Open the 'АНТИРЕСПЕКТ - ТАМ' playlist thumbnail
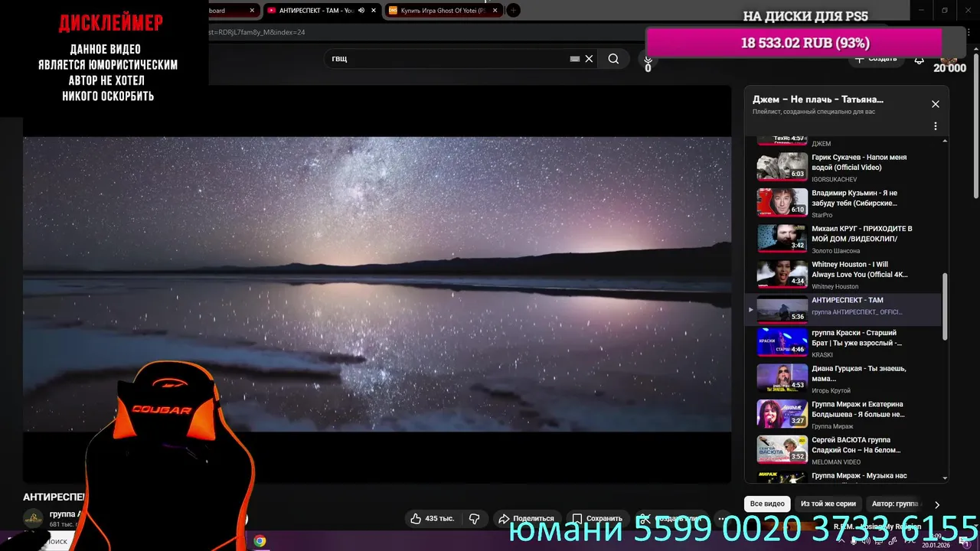 tap(782, 309)
